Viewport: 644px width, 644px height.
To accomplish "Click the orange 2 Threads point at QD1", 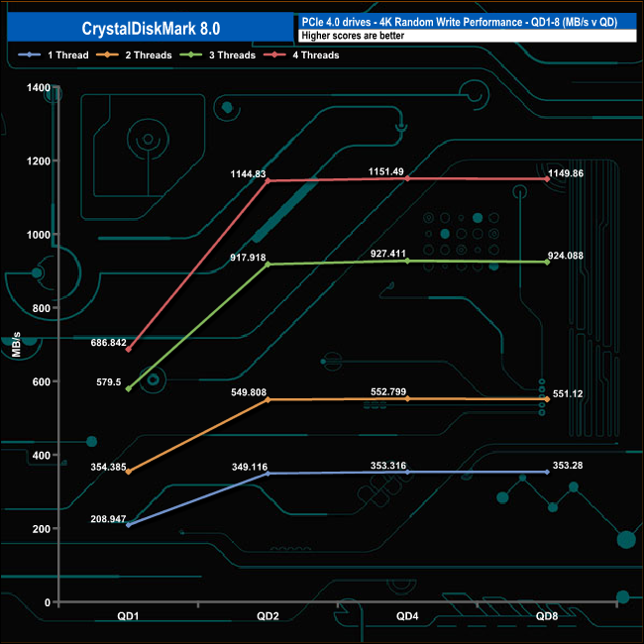I will pyautogui.click(x=128, y=472).
